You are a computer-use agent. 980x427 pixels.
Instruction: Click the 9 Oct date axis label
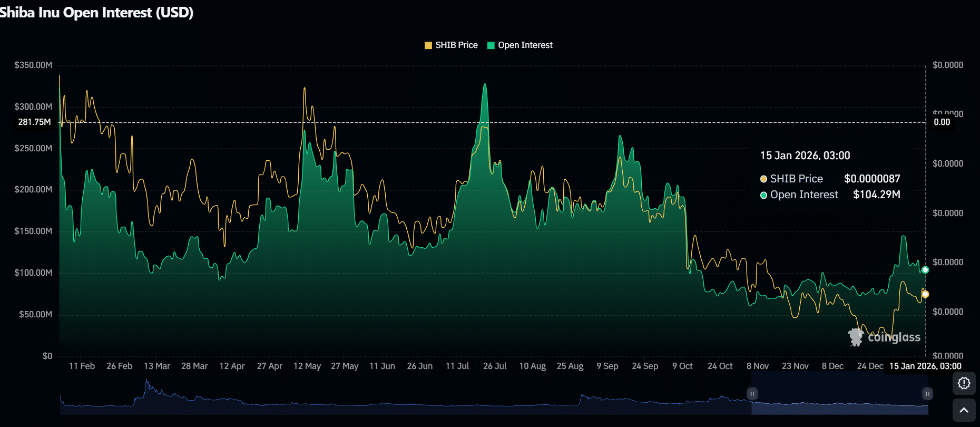click(x=682, y=366)
